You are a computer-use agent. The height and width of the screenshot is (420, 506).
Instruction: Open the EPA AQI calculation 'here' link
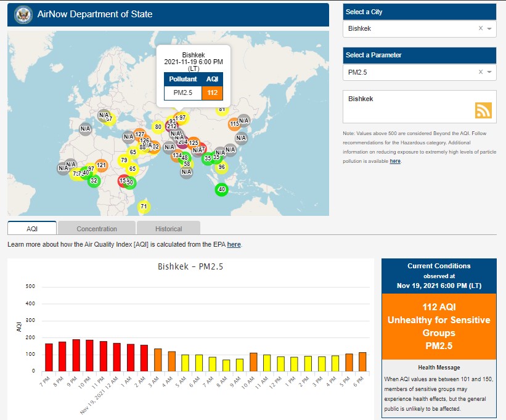coord(234,244)
